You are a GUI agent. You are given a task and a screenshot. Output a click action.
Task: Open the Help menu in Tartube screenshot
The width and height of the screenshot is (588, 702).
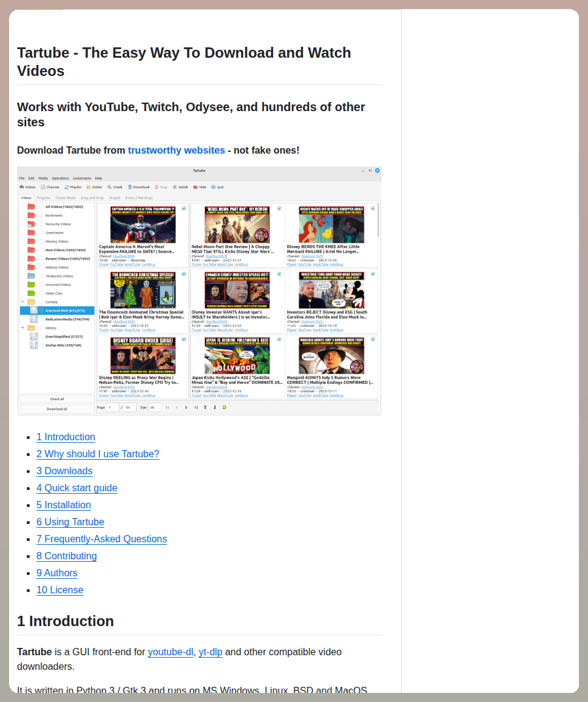tap(98, 178)
